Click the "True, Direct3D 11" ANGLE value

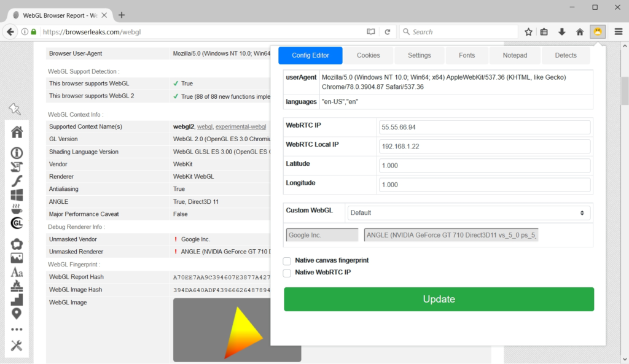[x=196, y=202]
